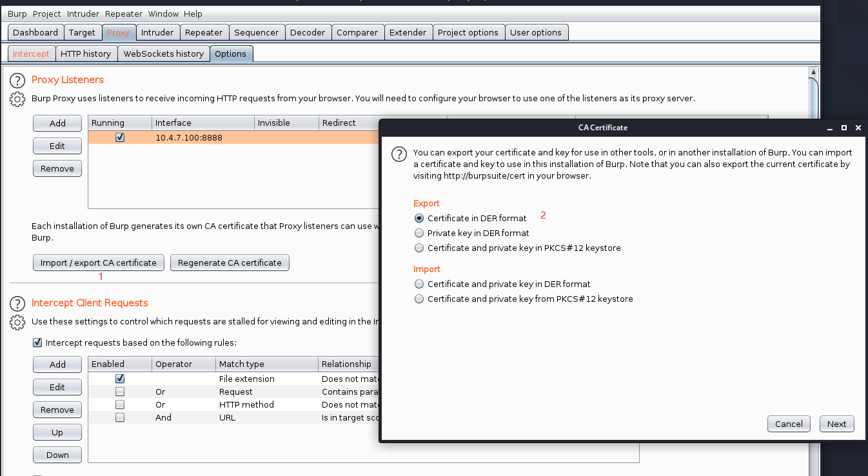Open the Window menu
This screenshot has height=476, width=868.
tap(163, 14)
